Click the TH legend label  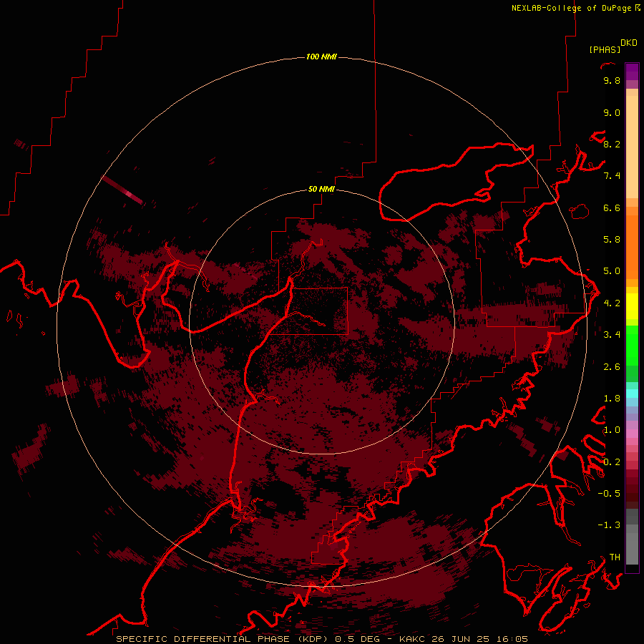click(615, 557)
